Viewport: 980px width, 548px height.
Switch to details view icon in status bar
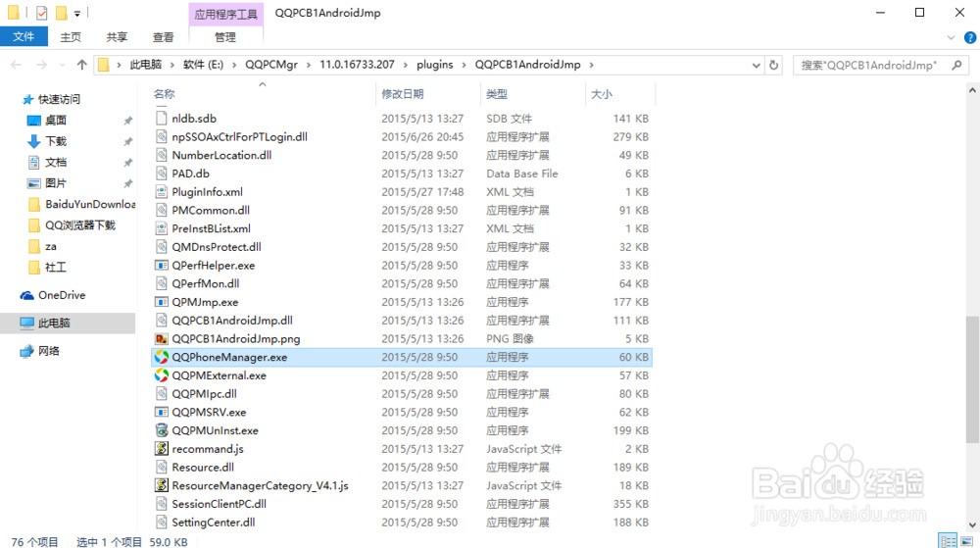(x=948, y=541)
